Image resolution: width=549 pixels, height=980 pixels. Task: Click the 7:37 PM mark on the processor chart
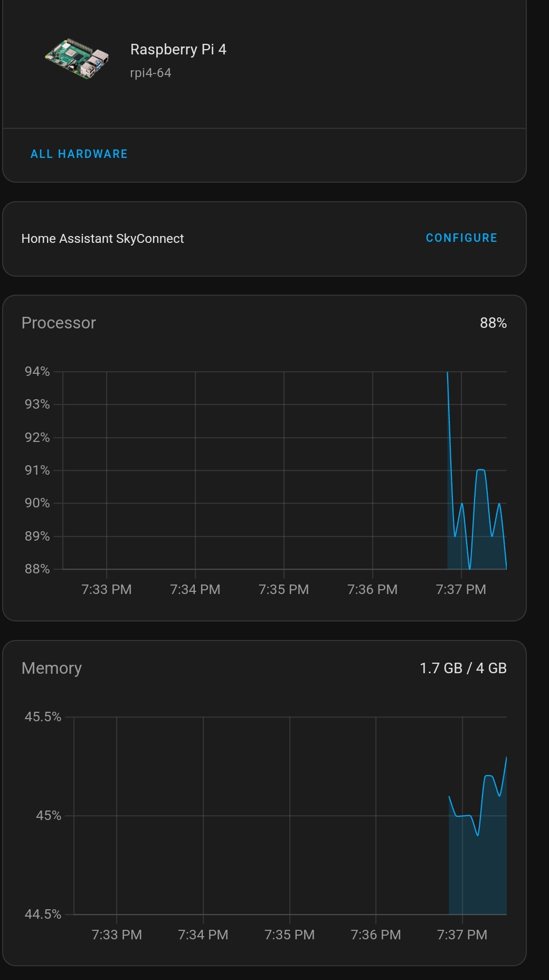pos(461,589)
